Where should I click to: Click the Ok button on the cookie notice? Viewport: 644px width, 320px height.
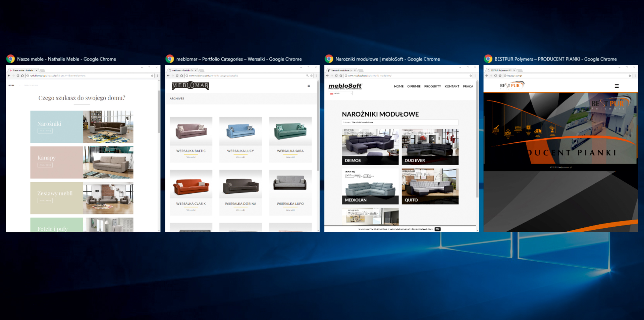[437, 229]
